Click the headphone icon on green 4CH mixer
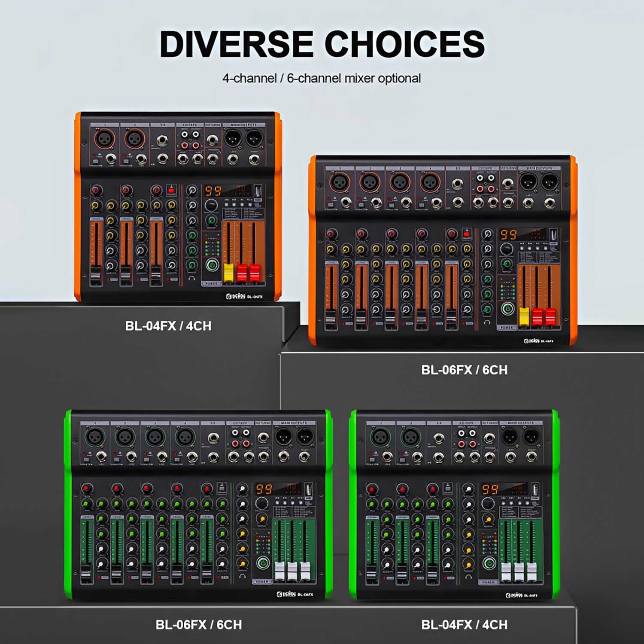Image resolution: width=644 pixels, height=644 pixels. click(468, 576)
